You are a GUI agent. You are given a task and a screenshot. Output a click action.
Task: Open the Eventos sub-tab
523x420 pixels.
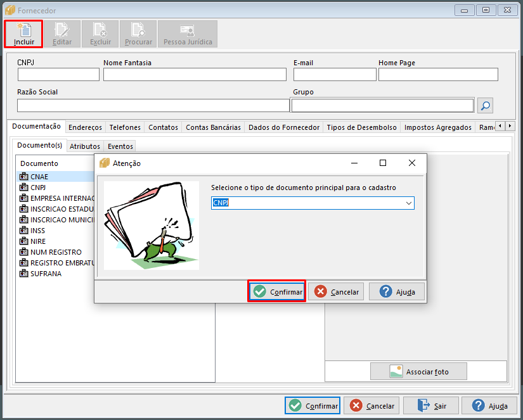(x=120, y=146)
